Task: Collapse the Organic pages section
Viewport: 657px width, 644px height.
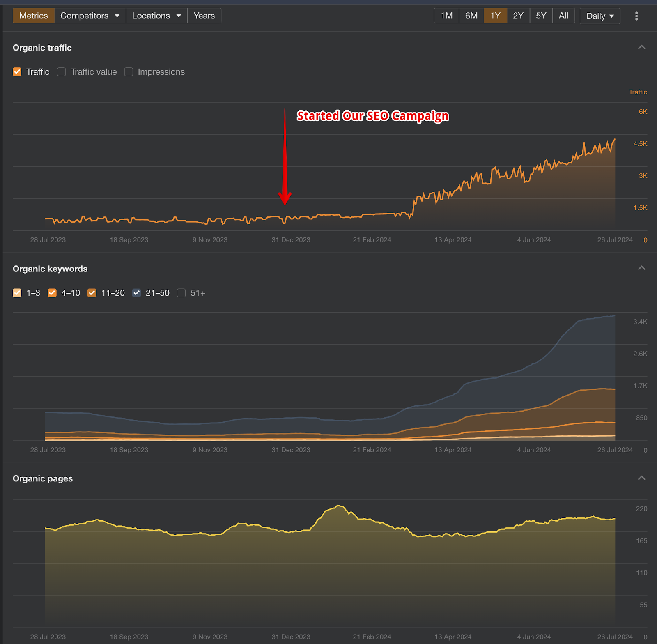Action: [x=641, y=478]
